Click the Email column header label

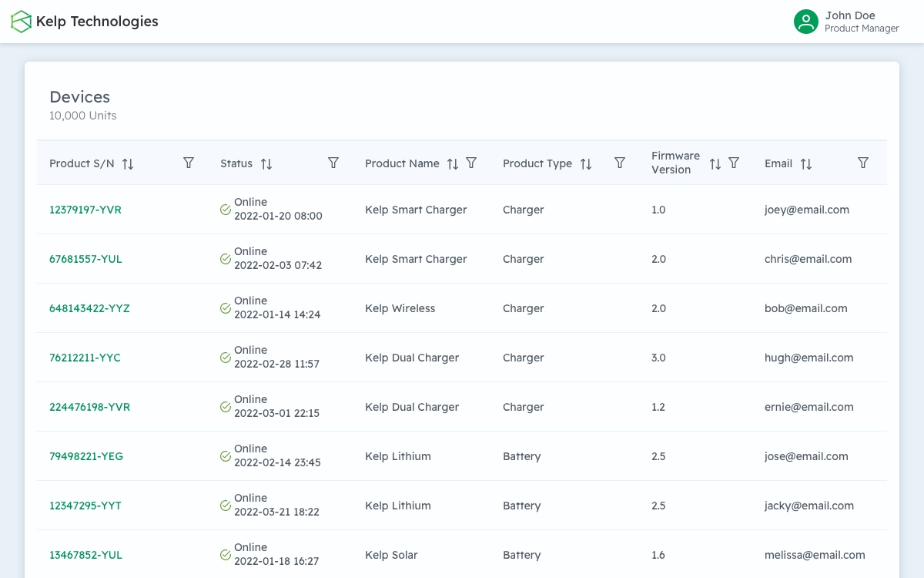tap(778, 163)
